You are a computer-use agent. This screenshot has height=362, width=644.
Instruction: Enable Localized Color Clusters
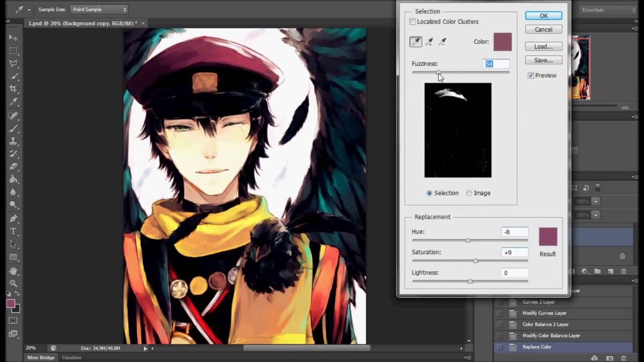click(413, 22)
